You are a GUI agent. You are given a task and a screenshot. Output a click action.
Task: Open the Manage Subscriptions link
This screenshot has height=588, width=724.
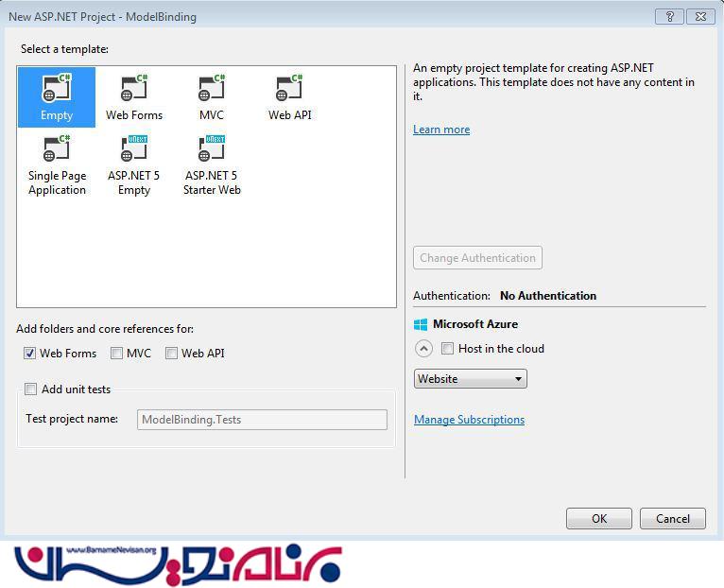469,420
